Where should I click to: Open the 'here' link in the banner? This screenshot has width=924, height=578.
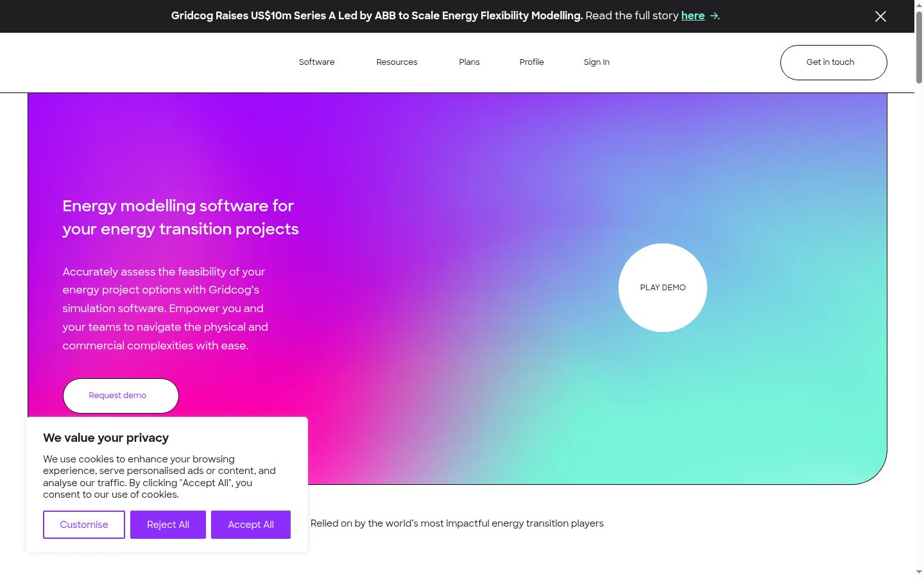coord(692,15)
